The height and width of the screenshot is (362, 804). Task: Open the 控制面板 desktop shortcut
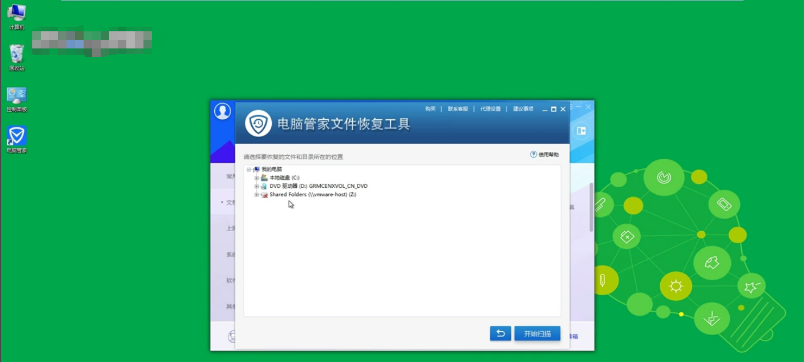[16, 99]
